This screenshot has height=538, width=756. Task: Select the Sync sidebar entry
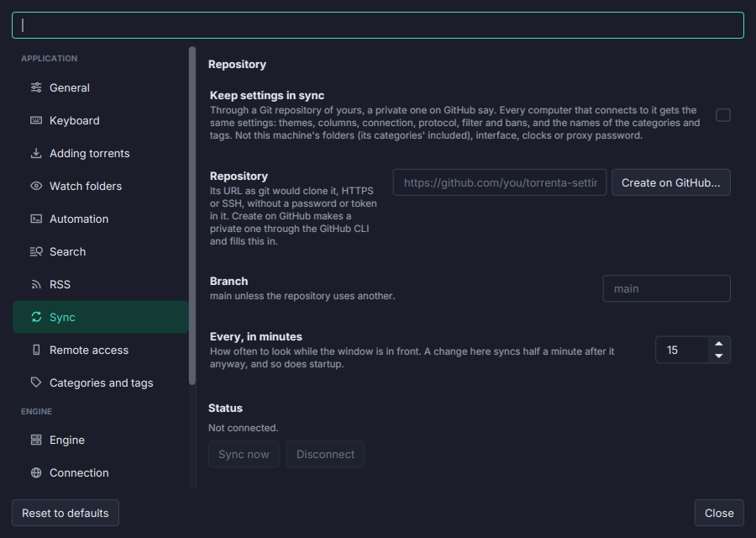pos(100,317)
